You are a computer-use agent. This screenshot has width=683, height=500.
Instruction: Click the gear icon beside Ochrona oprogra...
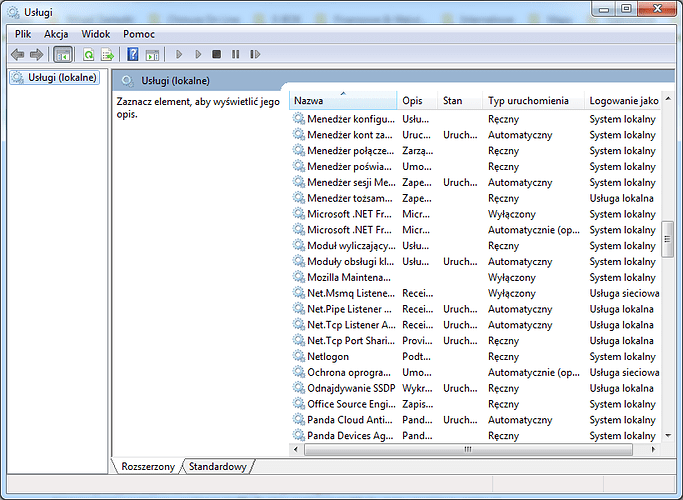click(x=298, y=372)
